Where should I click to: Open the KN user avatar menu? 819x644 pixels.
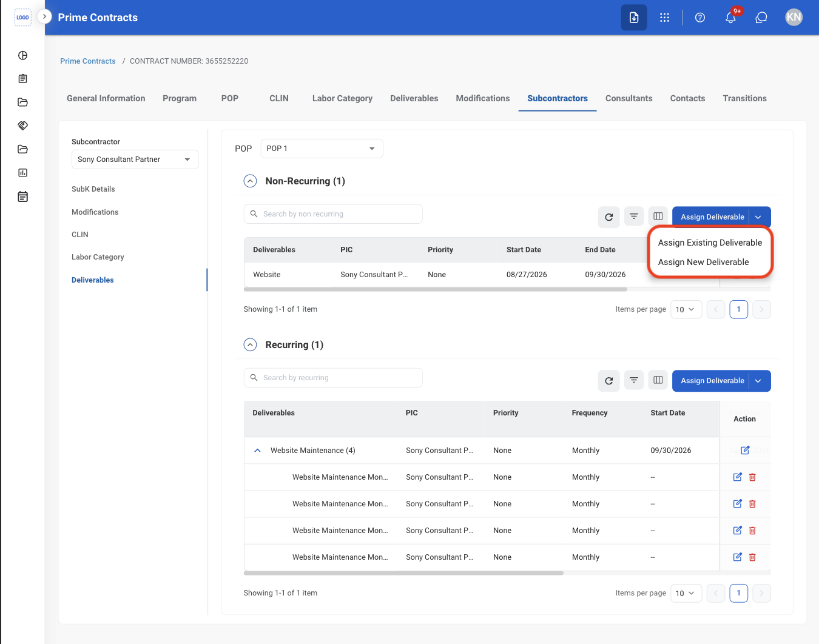click(x=794, y=18)
